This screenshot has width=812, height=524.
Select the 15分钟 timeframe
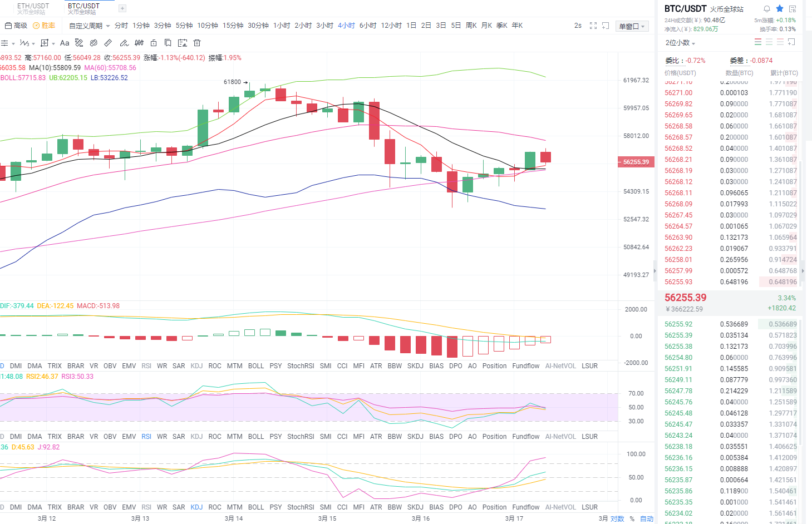(233, 26)
